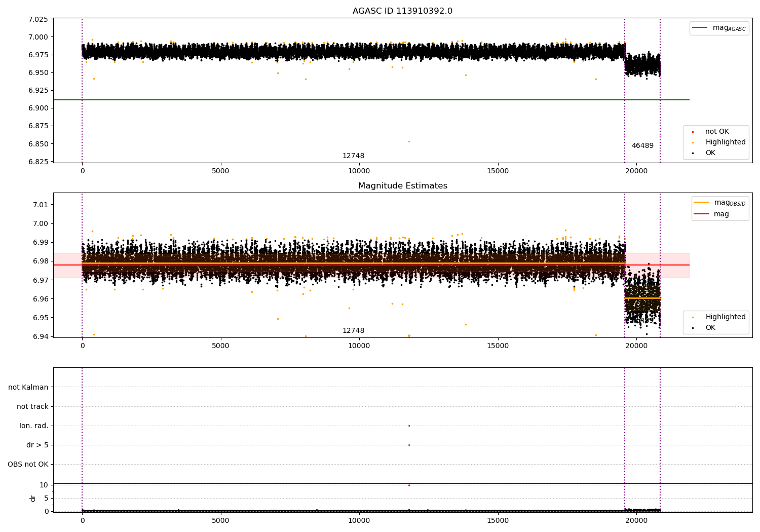Click the 'dr > 5' axis label

37,445
